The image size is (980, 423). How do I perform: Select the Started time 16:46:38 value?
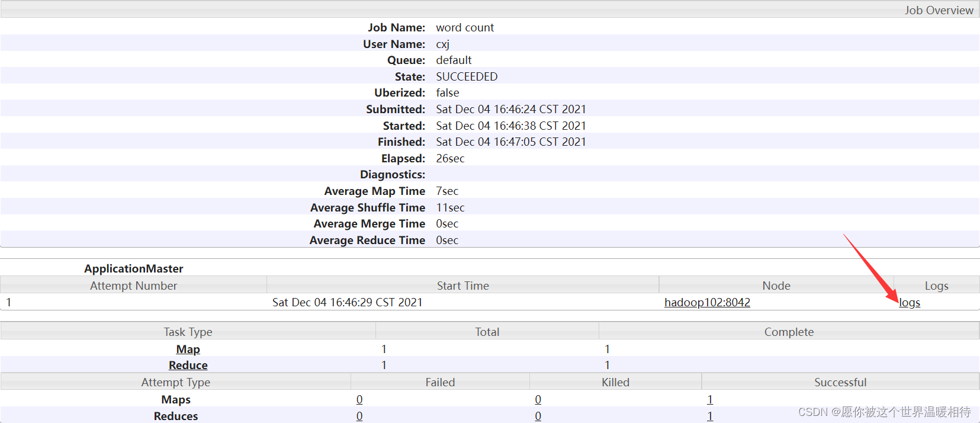(x=511, y=126)
